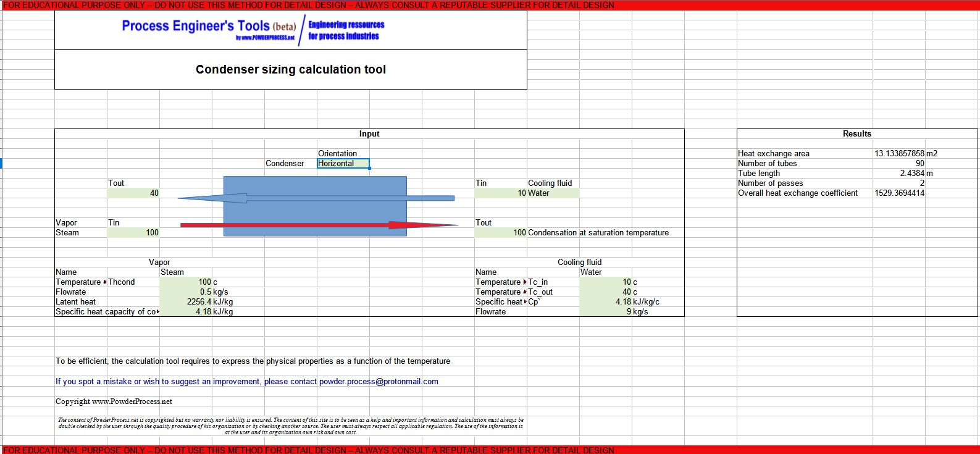Select the red vapor flow arrow

[319, 225]
